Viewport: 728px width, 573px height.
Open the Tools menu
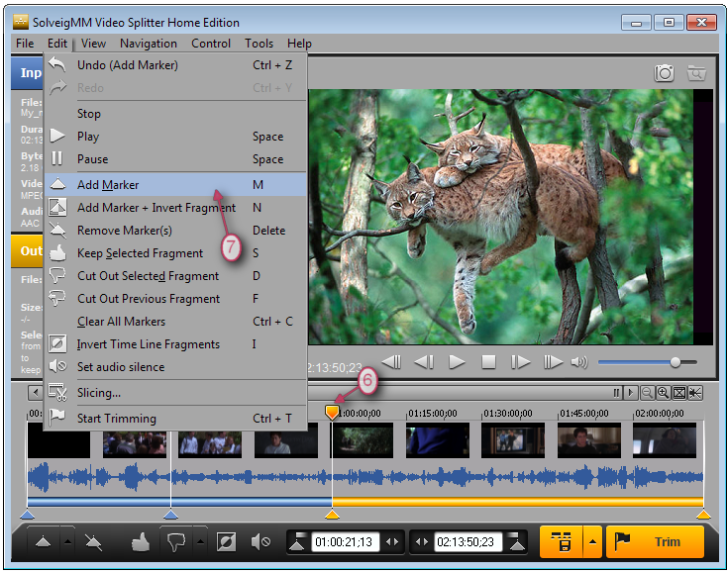(259, 44)
